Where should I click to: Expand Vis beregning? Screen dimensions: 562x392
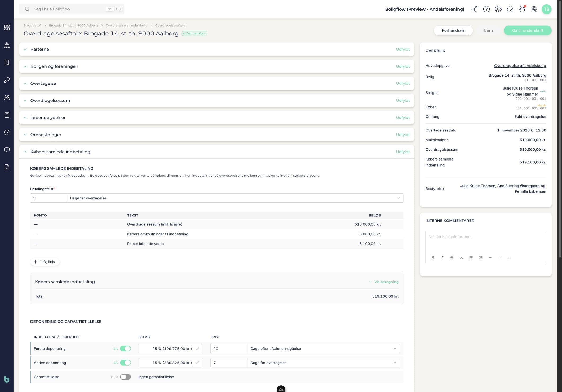click(x=384, y=282)
